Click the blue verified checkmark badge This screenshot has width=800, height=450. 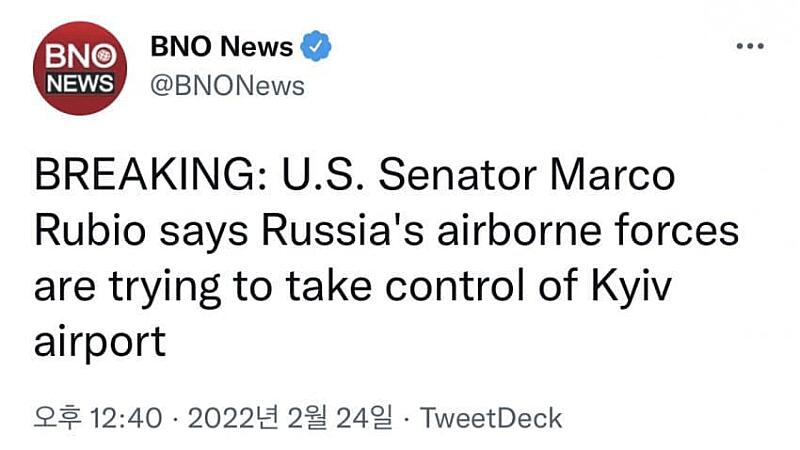tap(316, 46)
